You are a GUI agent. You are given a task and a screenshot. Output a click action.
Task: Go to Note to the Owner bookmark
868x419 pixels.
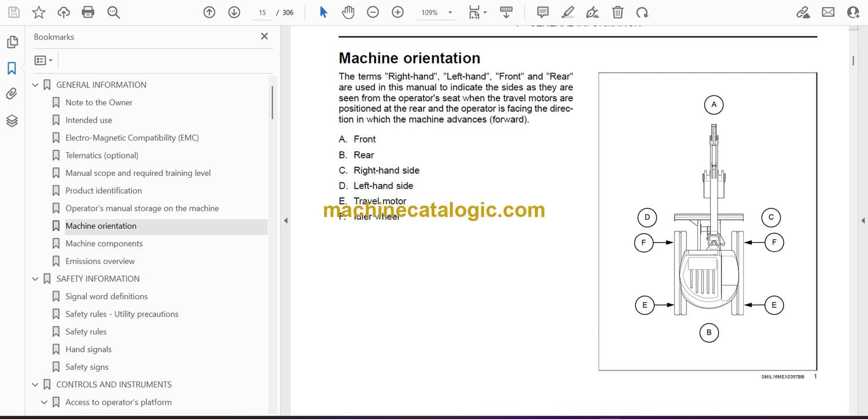pyautogui.click(x=99, y=102)
